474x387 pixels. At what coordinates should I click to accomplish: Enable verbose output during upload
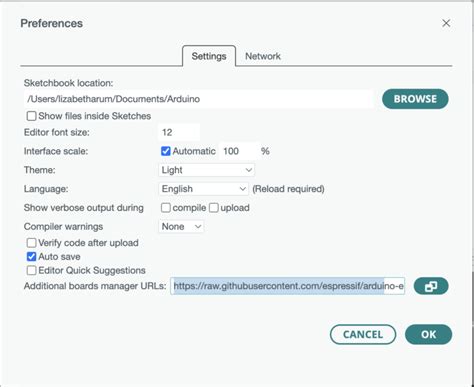coord(214,208)
